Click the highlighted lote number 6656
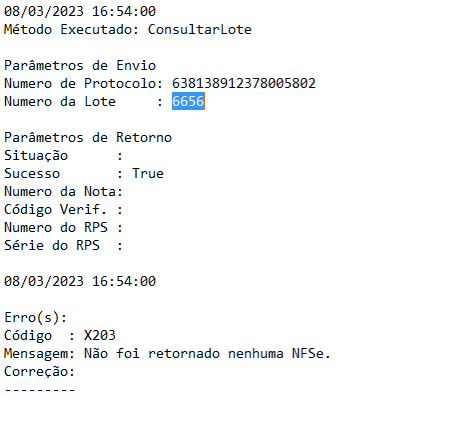Viewport: 457px width, 423px height. 188,101
